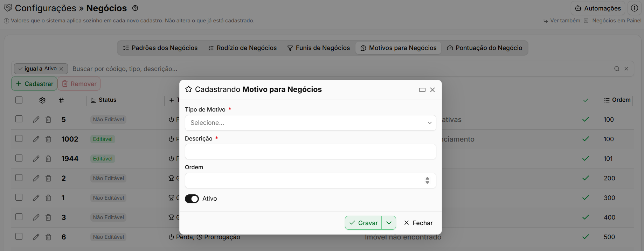Open the Automações button

(598, 8)
